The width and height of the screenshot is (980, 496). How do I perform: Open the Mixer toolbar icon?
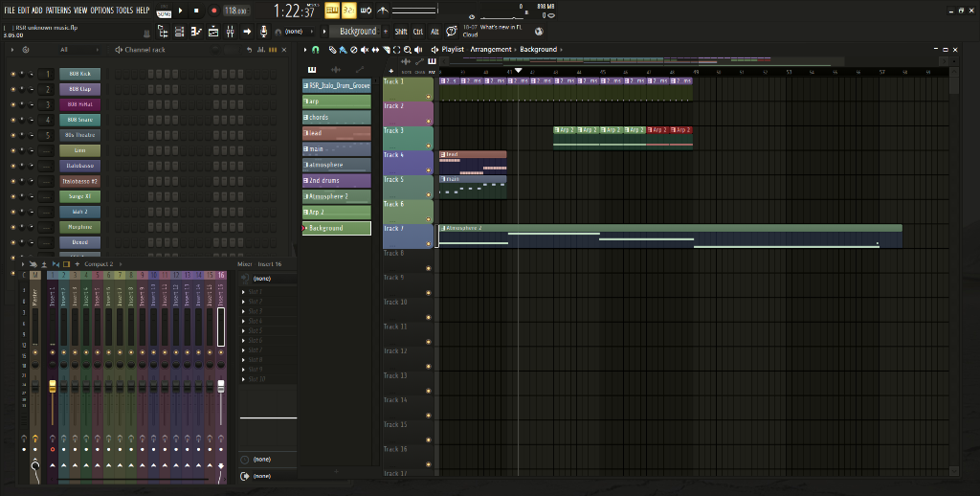click(230, 32)
